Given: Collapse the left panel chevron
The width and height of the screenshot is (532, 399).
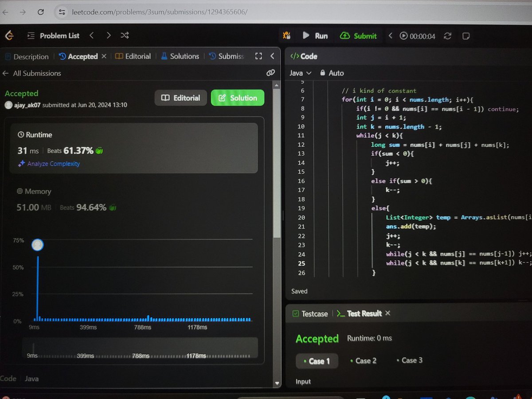Looking at the screenshot, I should click(x=272, y=56).
